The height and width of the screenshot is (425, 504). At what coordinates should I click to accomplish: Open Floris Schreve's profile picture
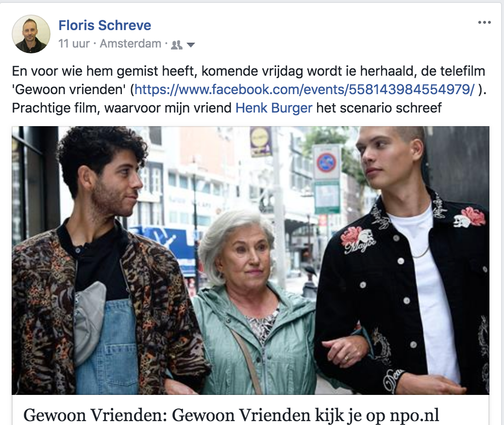[31, 34]
